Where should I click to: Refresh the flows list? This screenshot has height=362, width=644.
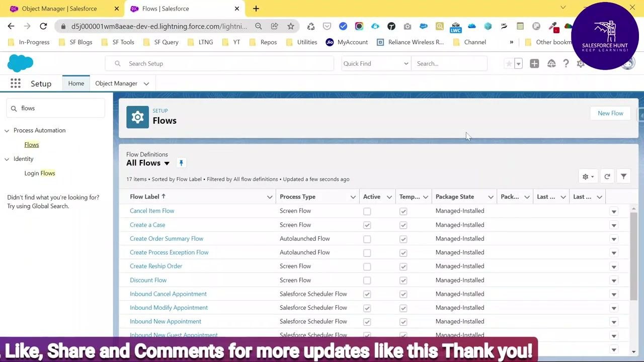coord(607,176)
